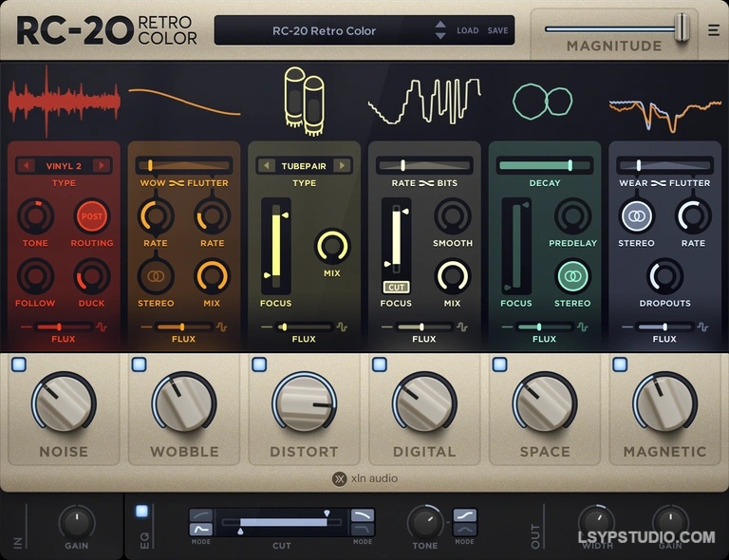The height and width of the screenshot is (560, 729).
Task: Switch to previous noise type before VINYL 2
Action: 26,165
